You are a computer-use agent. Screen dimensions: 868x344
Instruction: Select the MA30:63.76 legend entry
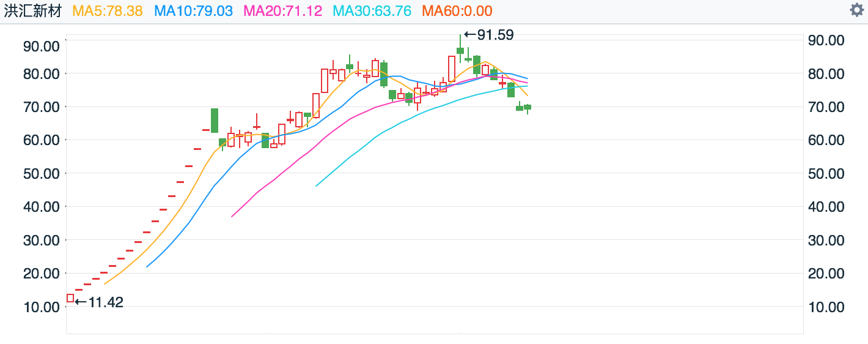(372, 11)
